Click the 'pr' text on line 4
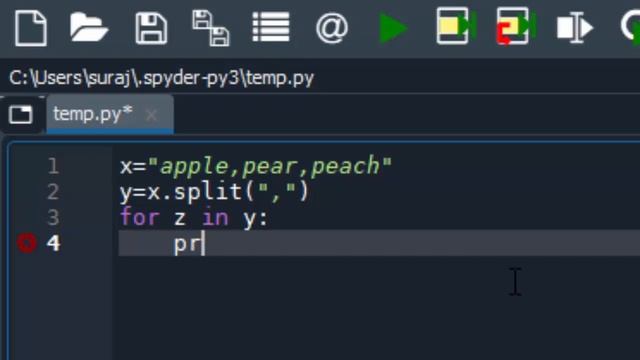This screenshot has width=640, height=360. pyautogui.click(x=188, y=244)
